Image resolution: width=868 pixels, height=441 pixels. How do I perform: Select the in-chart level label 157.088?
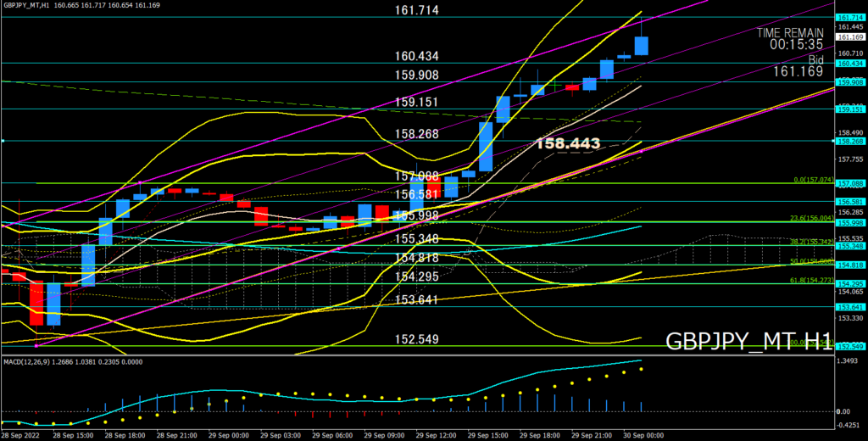tap(417, 176)
